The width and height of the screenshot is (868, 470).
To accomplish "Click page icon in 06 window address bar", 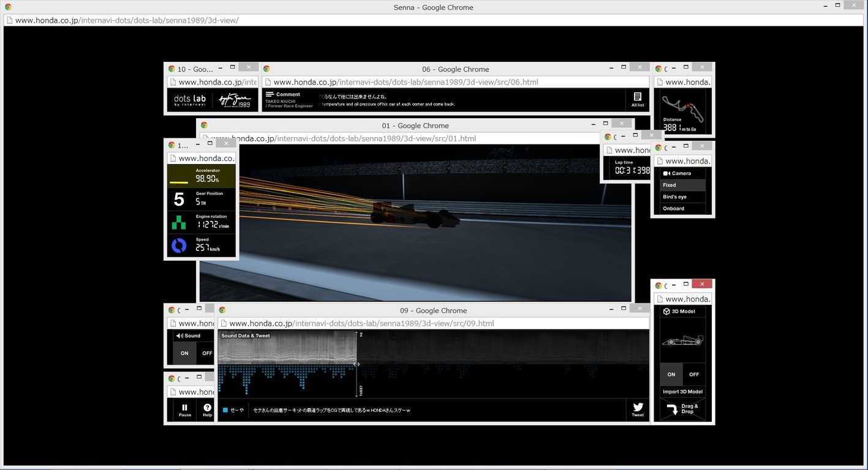I will [x=267, y=82].
